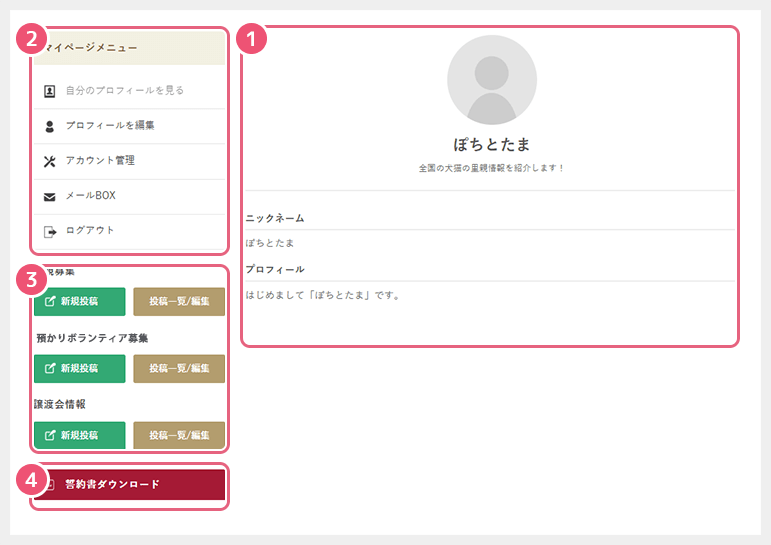Click the プロフィール field label
The height and width of the screenshot is (545, 771).
click(275, 270)
